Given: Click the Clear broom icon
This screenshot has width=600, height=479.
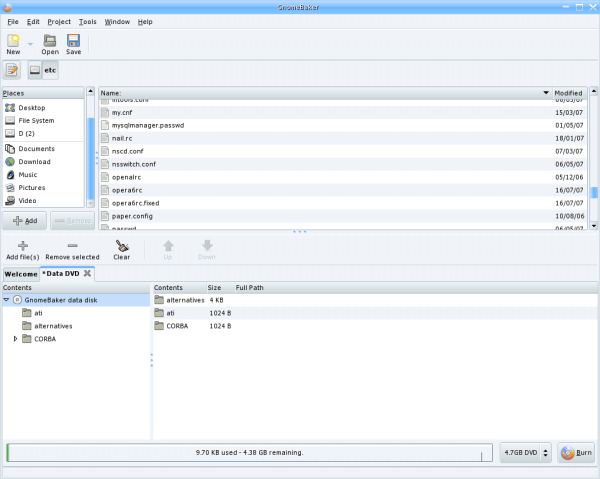Looking at the screenshot, I should tap(122, 250).
